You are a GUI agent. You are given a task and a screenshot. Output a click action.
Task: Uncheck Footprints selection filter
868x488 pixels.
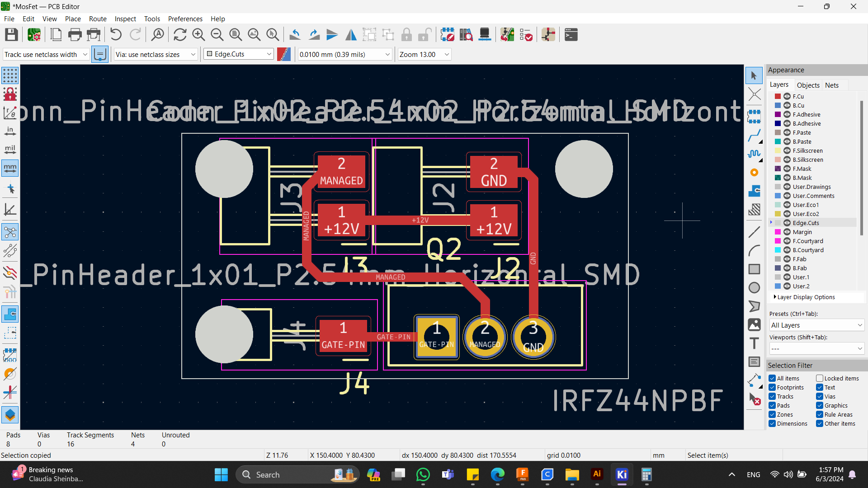pos(772,387)
